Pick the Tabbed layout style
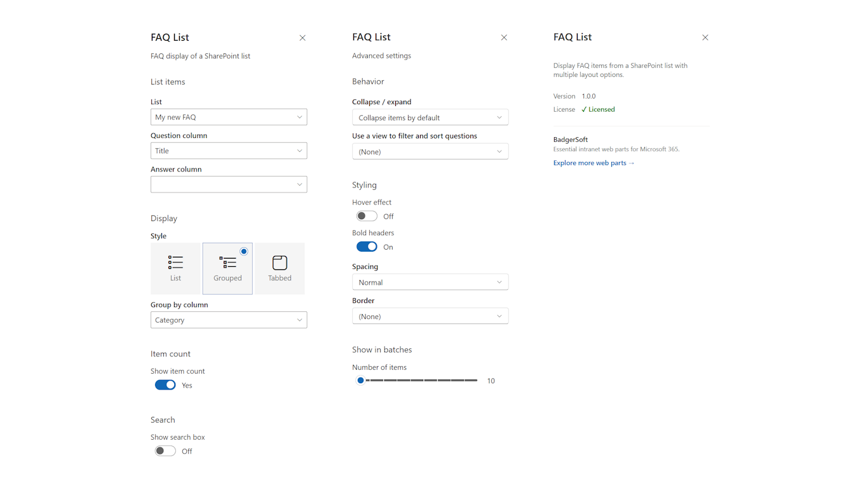868x488 pixels. [280, 268]
